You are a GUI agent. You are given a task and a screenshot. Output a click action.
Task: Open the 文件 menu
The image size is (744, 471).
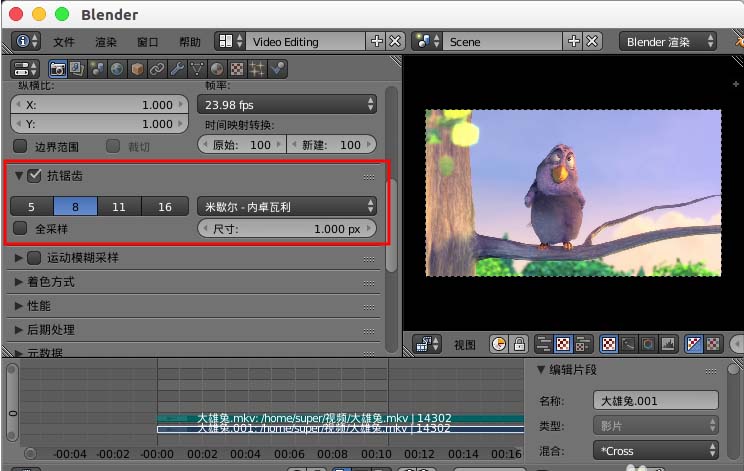64,42
